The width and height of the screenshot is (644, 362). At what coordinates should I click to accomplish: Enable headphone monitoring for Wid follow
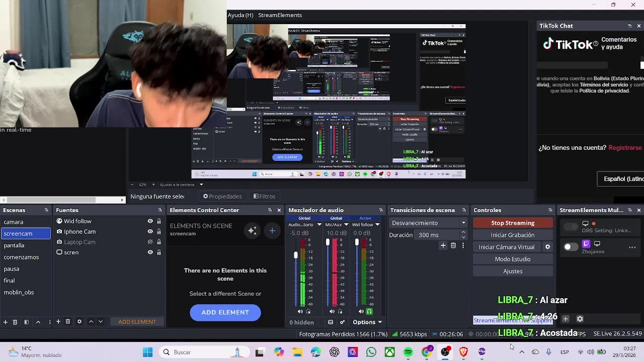pos(369,312)
